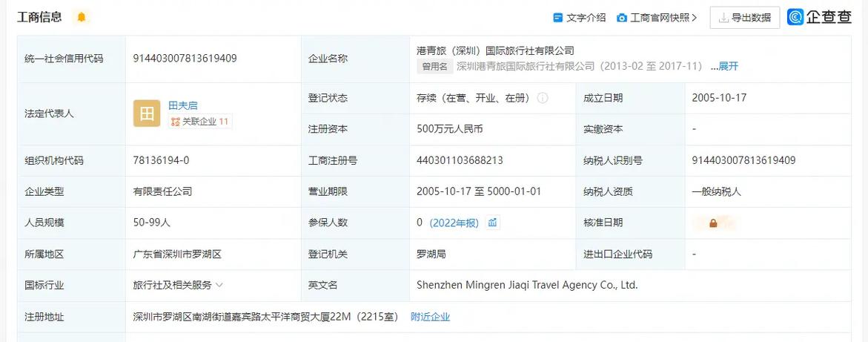Click the 参保人数 label cell
This screenshot has width=868, height=342.
pyautogui.click(x=355, y=223)
